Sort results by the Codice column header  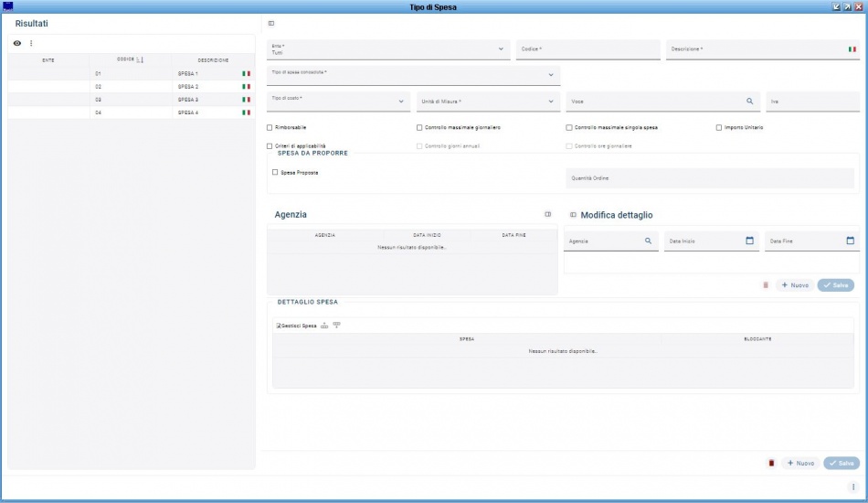(131, 59)
